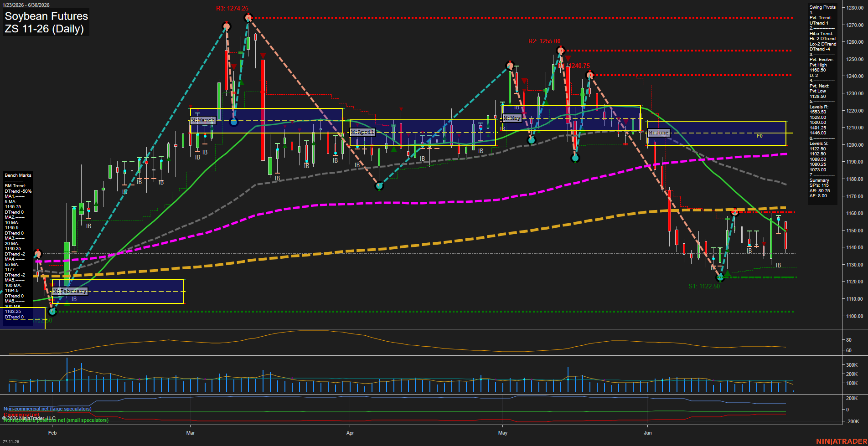
Task: Click the 'Jun' date axis label
Action: [x=648, y=433]
